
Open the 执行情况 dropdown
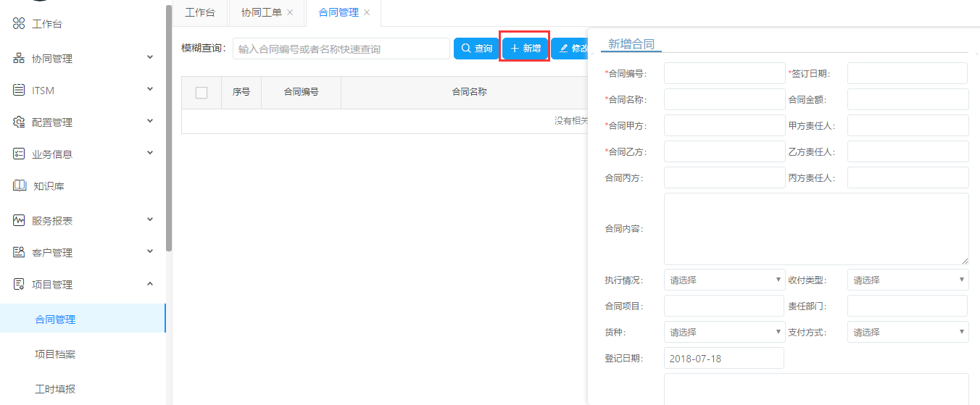(x=723, y=280)
